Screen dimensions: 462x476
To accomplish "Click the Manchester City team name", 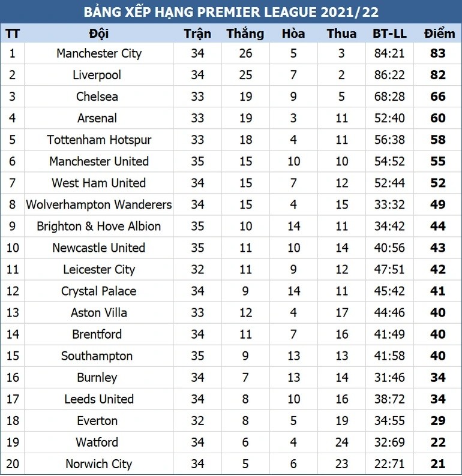I will (x=99, y=53).
